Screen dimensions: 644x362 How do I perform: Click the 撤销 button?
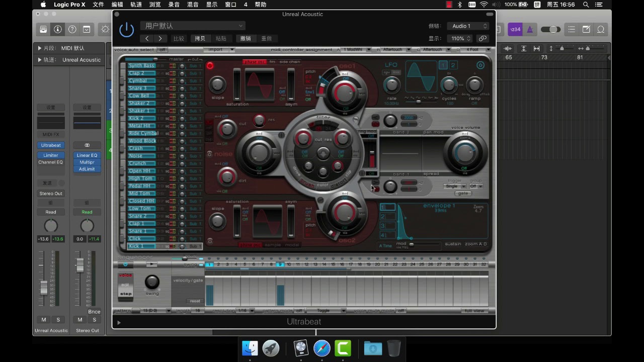point(246,38)
